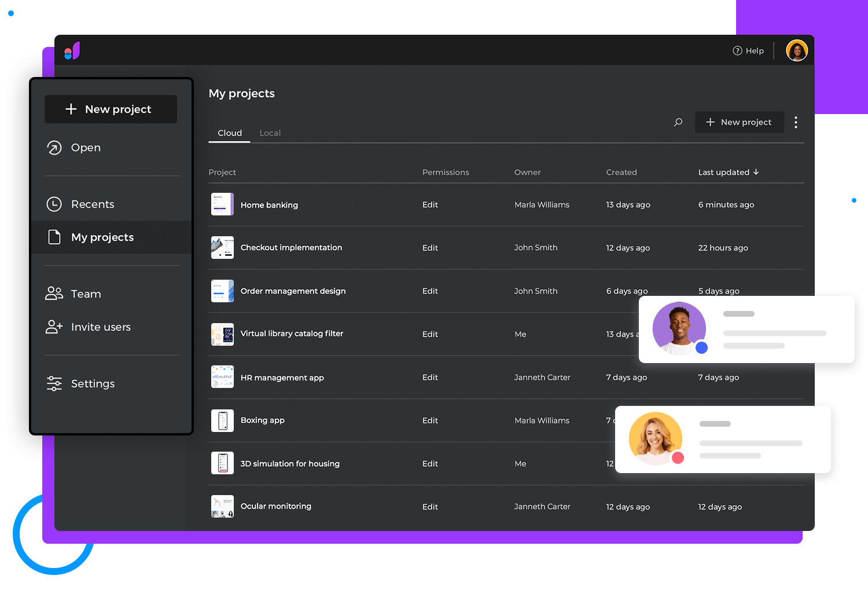Switch to the Local tab
The width and height of the screenshot is (868, 608).
pos(270,133)
